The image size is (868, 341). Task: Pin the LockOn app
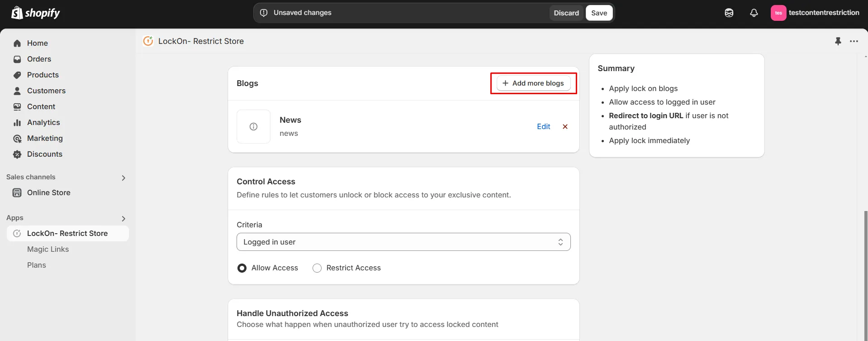point(838,41)
